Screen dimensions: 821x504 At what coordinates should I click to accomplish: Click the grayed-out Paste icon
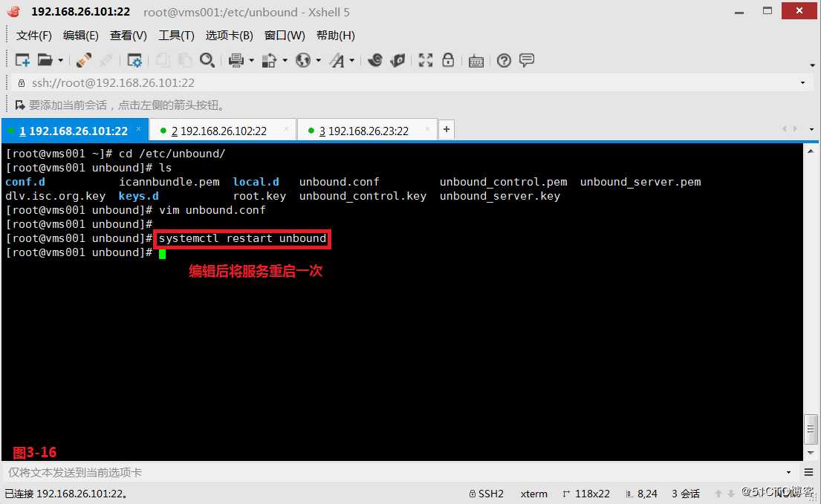[x=185, y=61]
